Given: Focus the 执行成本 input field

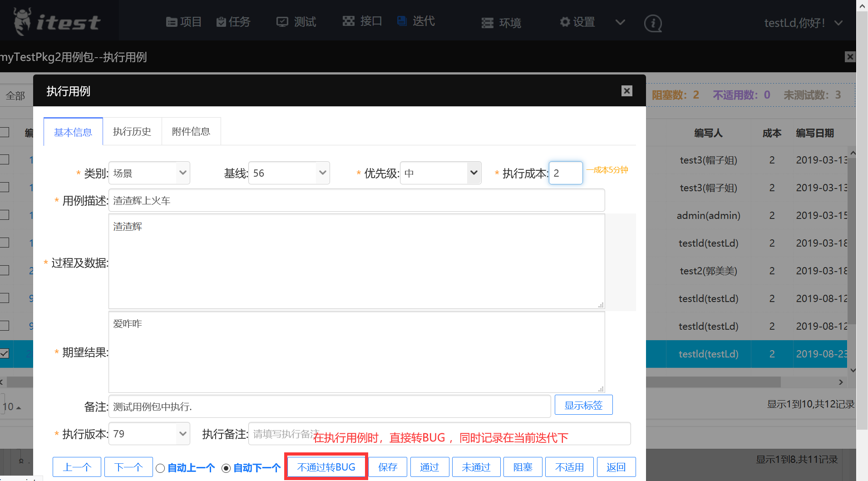Looking at the screenshot, I should tap(566, 173).
